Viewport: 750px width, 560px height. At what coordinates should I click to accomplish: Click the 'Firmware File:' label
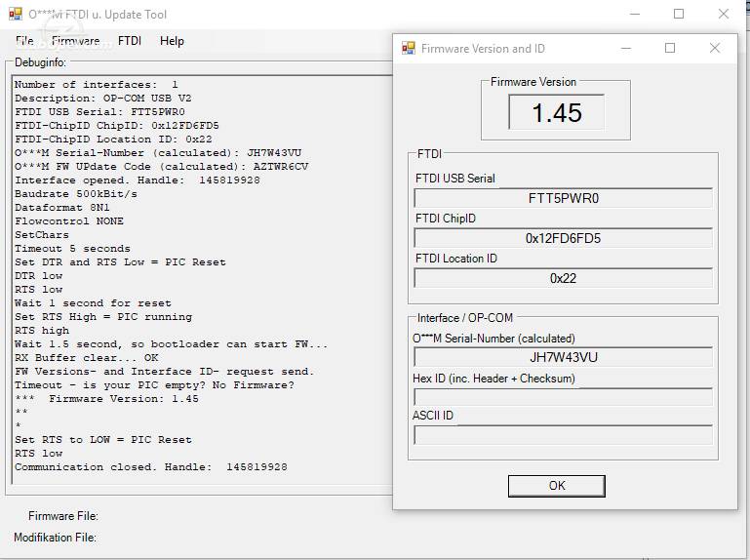click(63, 516)
